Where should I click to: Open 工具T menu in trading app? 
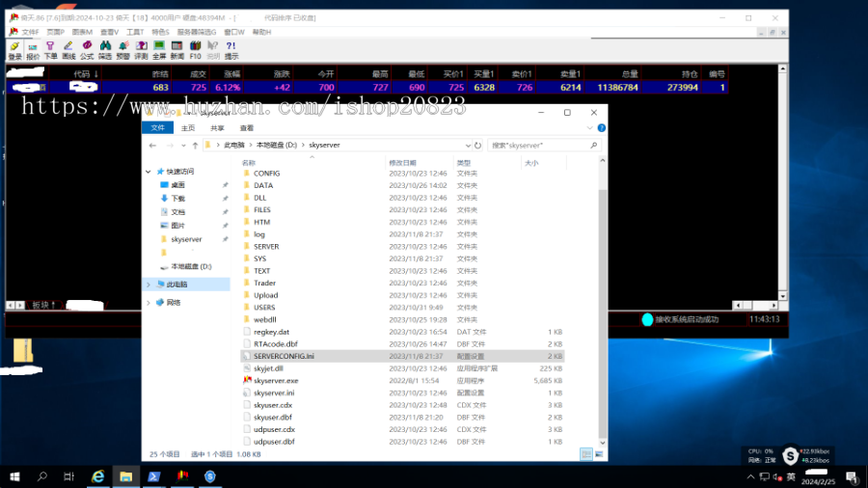click(135, 32)
